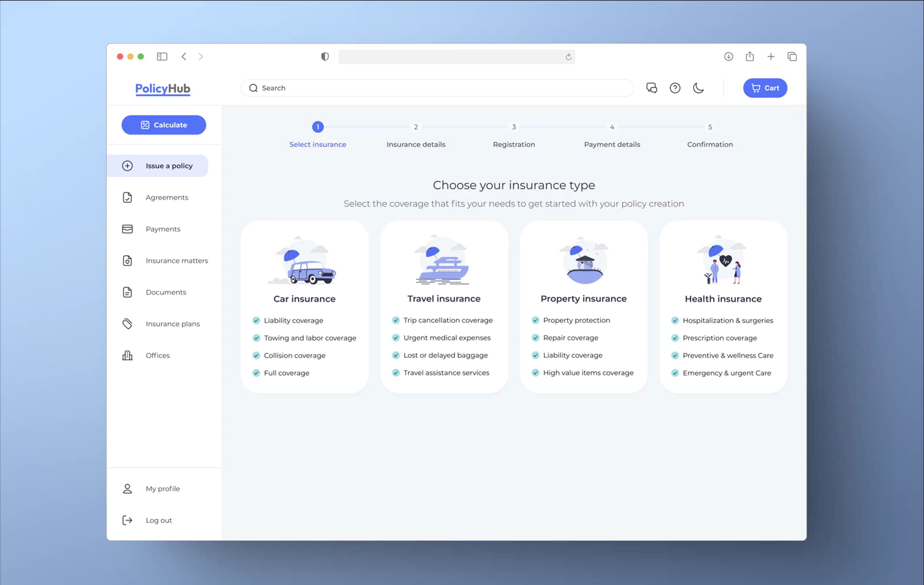The height and width of the screenshot is (585, 924).
Task: Open the help question mark icon
Action: click(x=675, y=88)
